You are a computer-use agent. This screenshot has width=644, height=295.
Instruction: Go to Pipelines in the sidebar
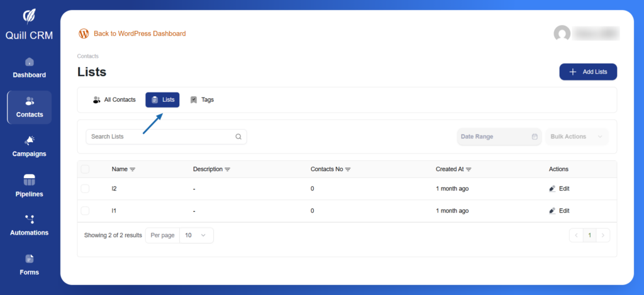tap(29, 186)
